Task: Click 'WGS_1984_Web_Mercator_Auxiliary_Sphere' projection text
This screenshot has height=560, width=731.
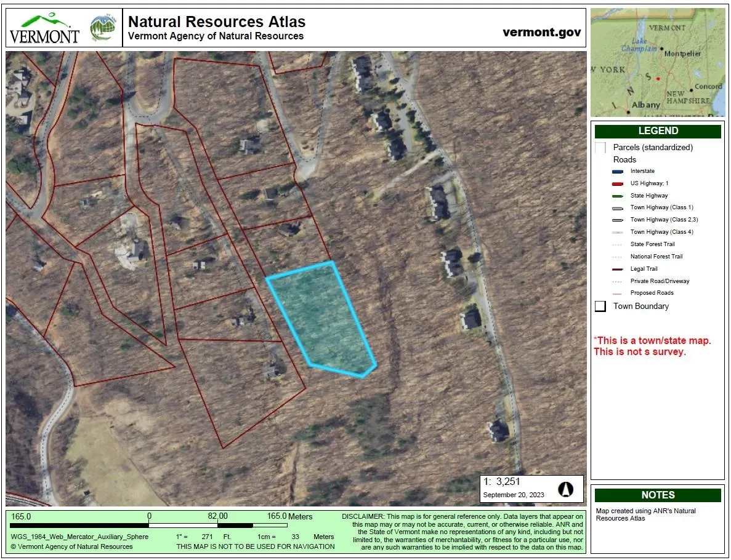Action: point(79,537)
